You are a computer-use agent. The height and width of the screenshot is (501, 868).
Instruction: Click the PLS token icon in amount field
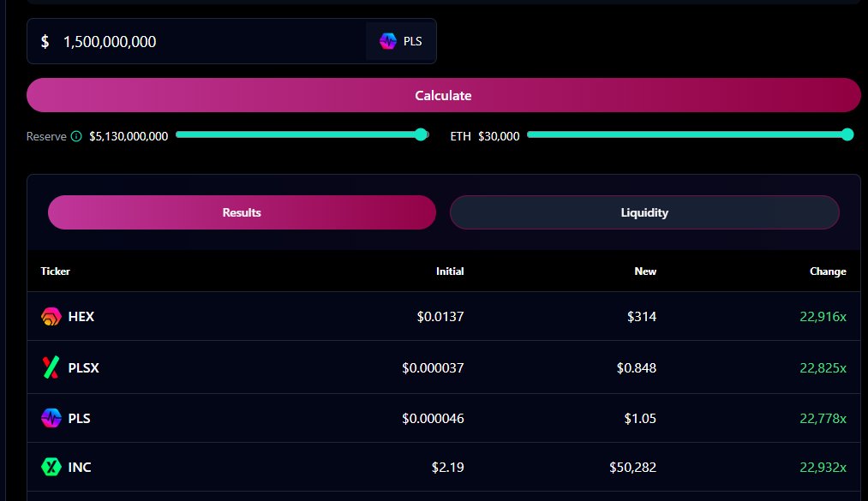coord(387,41)
